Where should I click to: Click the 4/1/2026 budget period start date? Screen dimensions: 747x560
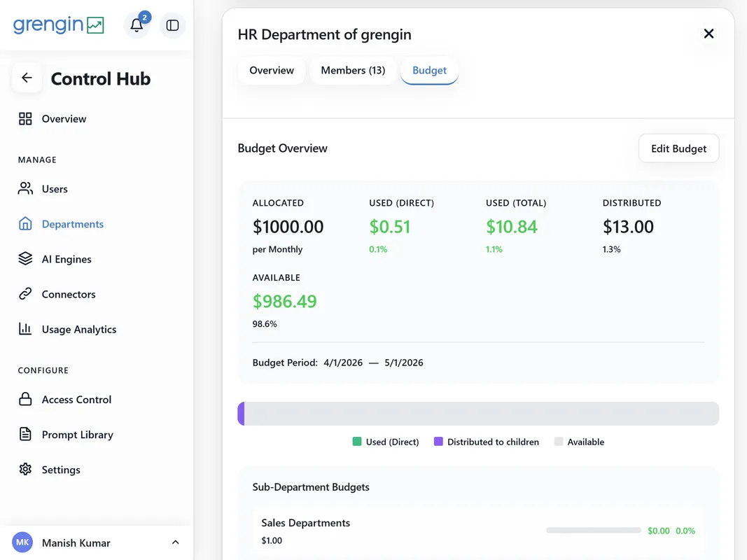[343, 363]
